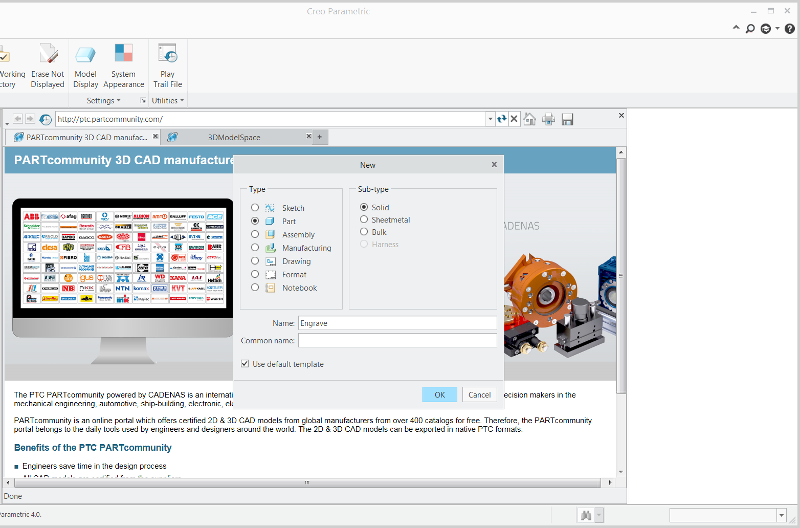Stop loading the browser page
This screenshot has width=800, height=528.
514,119
